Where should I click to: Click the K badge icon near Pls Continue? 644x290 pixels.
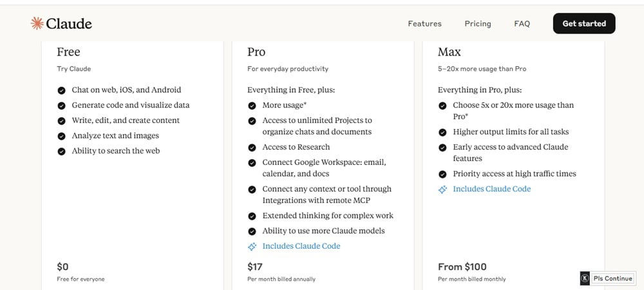click(585, 278)
